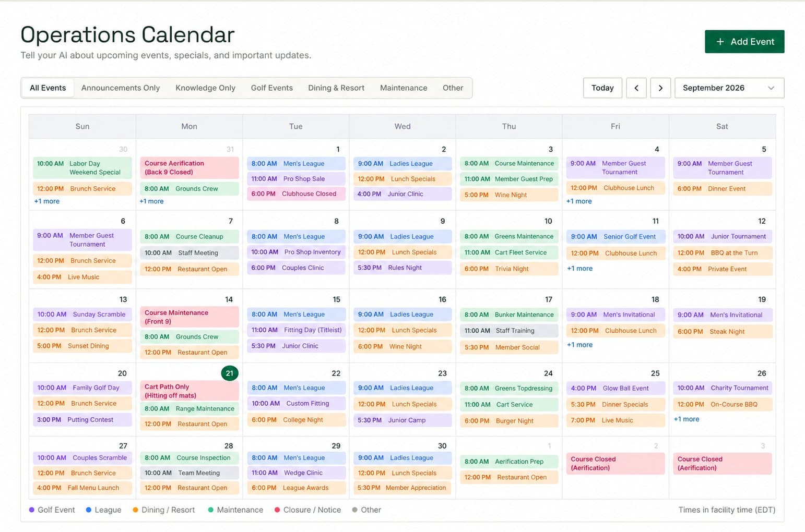Open Rules Night 5:30 PM event
Screen dimensions: 805x532
(x=402, y=268)
